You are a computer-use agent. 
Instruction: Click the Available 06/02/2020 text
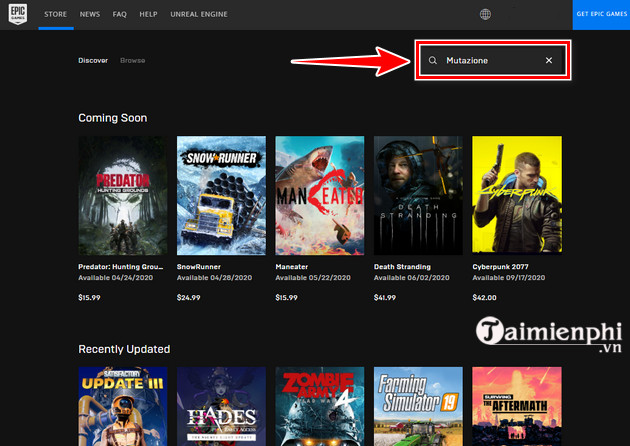click(x=411, y=278)
